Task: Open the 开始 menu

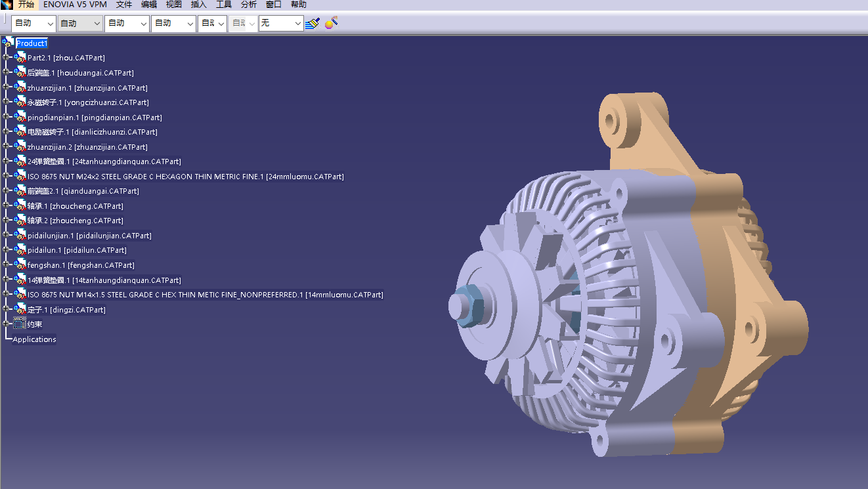Action: click(26, 5)
